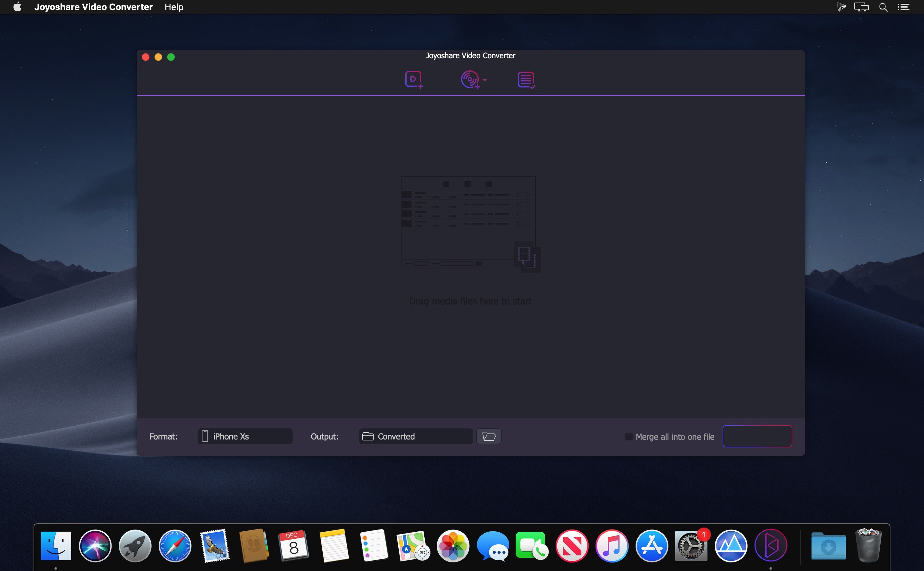Open Contacts from the Dock
Viewport: 924px width, 571px height.
tap(254, 546)
